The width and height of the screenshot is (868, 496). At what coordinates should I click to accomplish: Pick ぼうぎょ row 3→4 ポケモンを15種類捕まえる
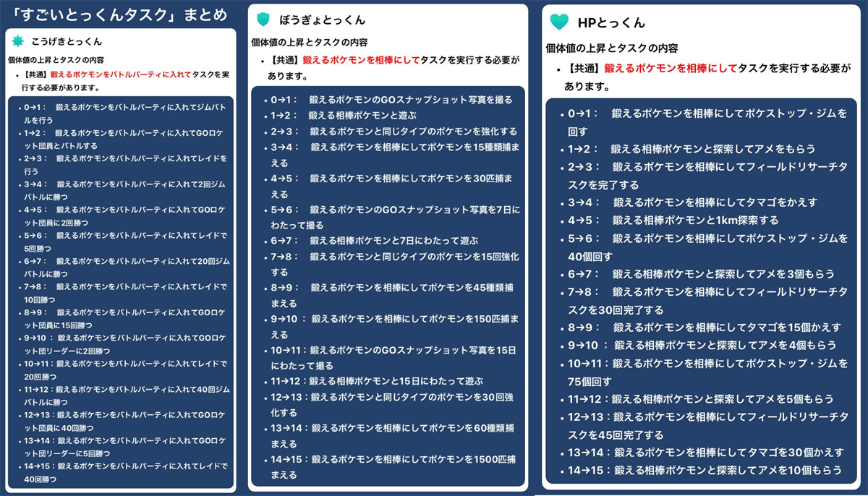click(x=395, y=155)
